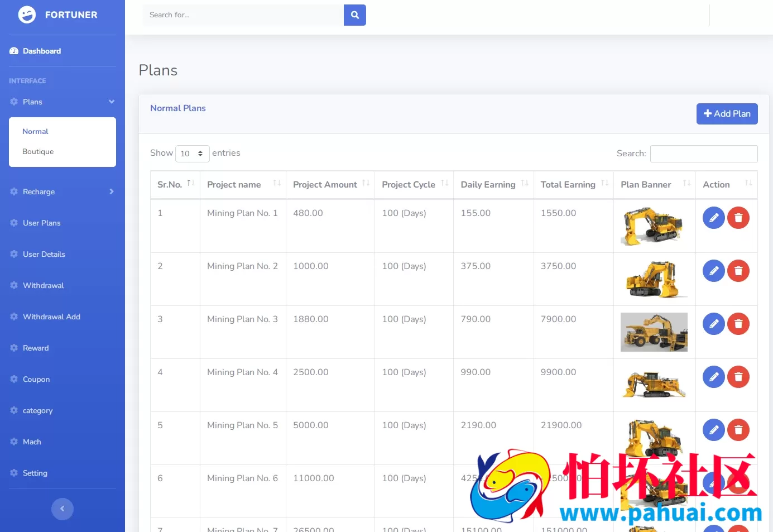The width and height of the screenshot is (773, 532).
Task: Sort table by Action column
Action: pos(727,185)
